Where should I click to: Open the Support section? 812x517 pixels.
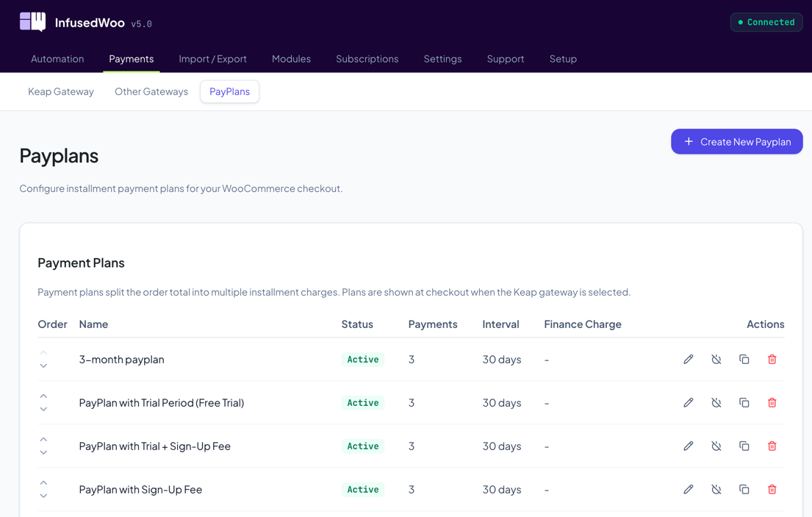tap(506, 59)
